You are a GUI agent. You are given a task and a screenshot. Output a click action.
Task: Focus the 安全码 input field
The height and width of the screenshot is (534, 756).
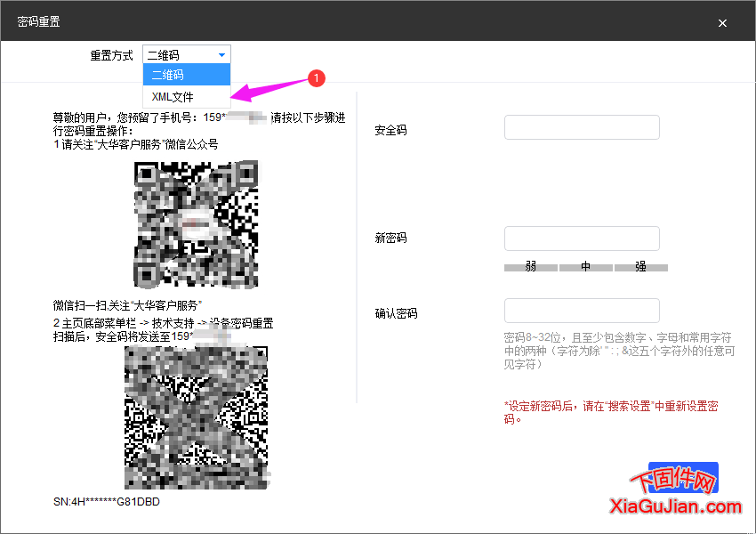(582, 127)
